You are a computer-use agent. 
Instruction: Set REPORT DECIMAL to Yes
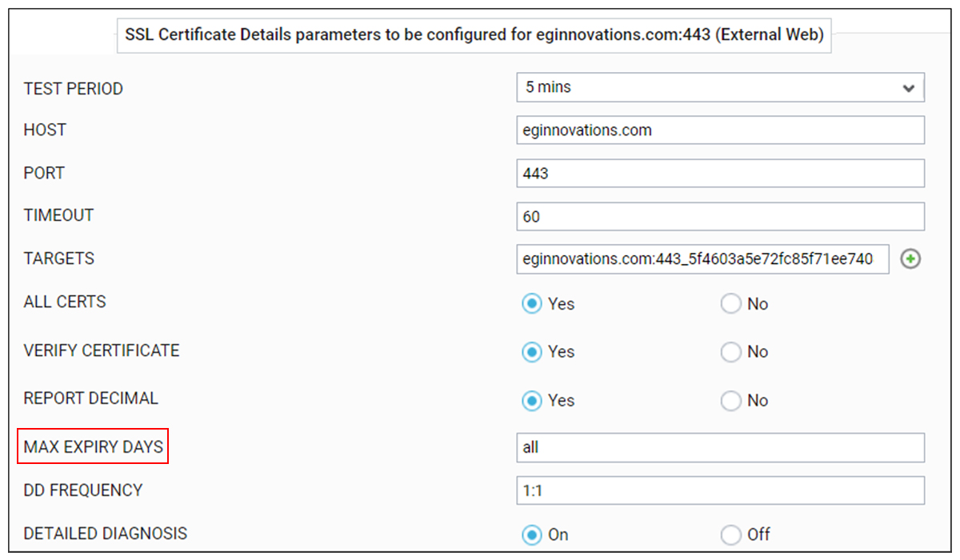tap(532, 401)
